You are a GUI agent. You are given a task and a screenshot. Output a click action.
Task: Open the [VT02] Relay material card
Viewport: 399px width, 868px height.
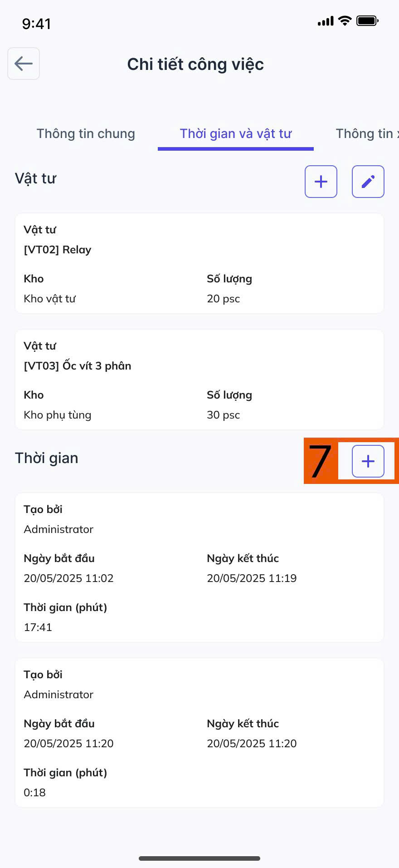199,263
